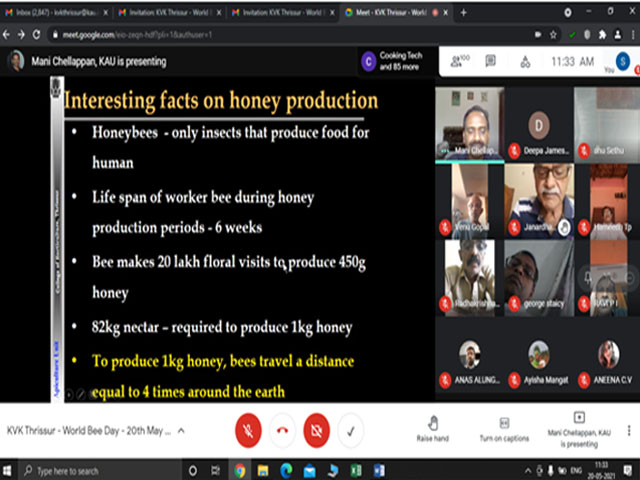640x480 pixels.
Task: Click the browser back button
Action: tap(9, 34)
